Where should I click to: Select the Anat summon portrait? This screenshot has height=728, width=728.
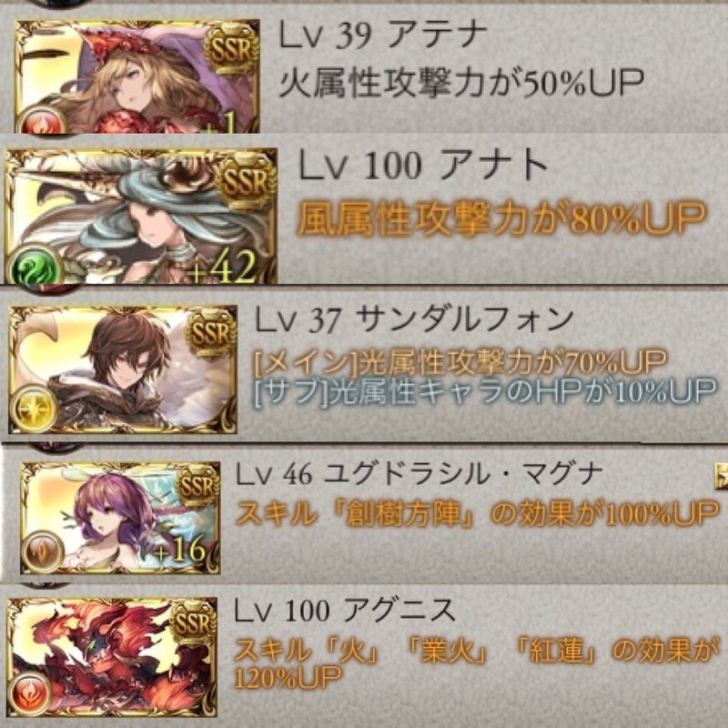[141, 217]
